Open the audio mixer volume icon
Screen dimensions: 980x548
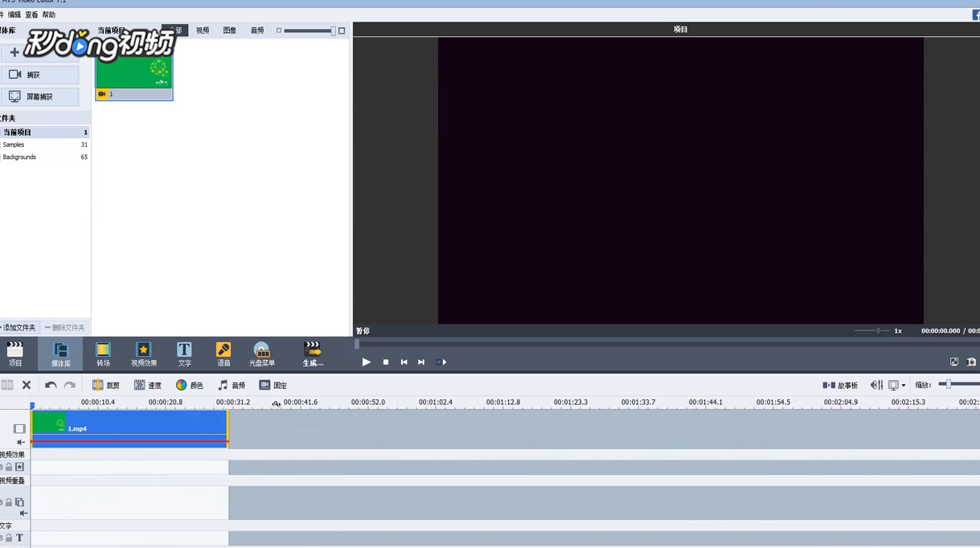point(876,385)
